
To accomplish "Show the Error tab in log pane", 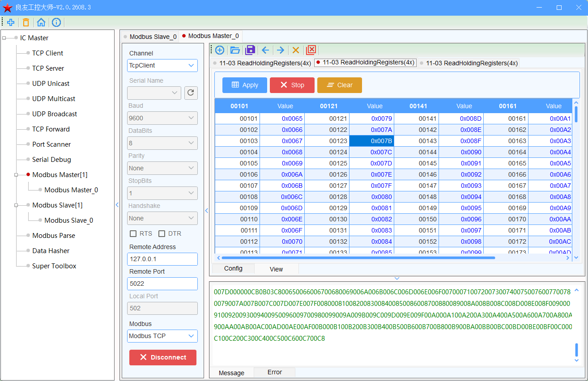I will tap(275, 372).
